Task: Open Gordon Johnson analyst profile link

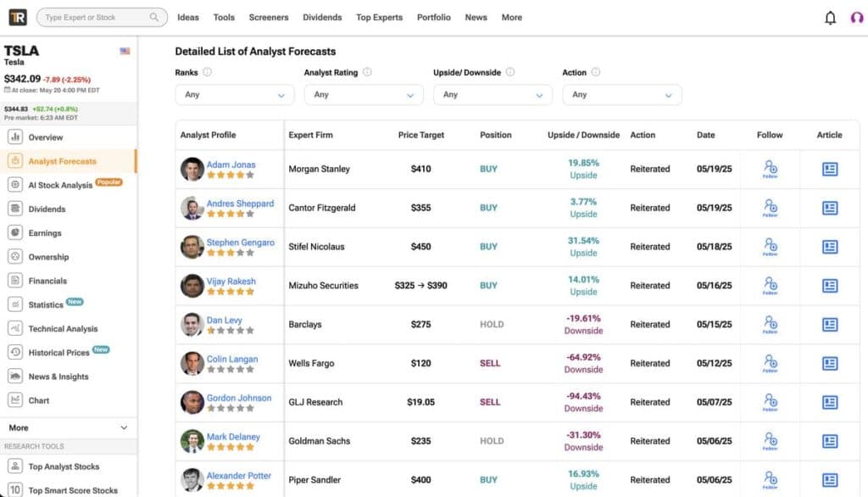Action: [x=239, y=398]
